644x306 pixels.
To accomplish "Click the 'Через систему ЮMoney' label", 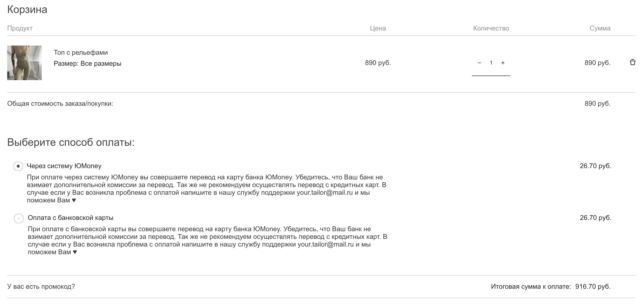I will click(x=64, y=166).
